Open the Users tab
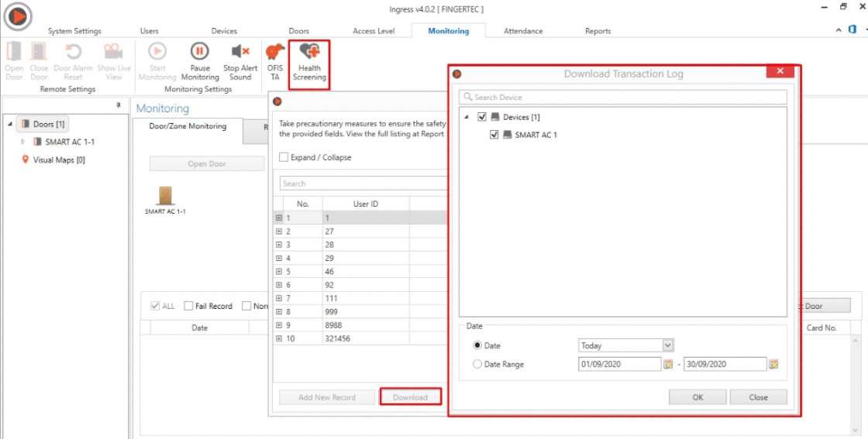868x439 pixels. point(150,31)
